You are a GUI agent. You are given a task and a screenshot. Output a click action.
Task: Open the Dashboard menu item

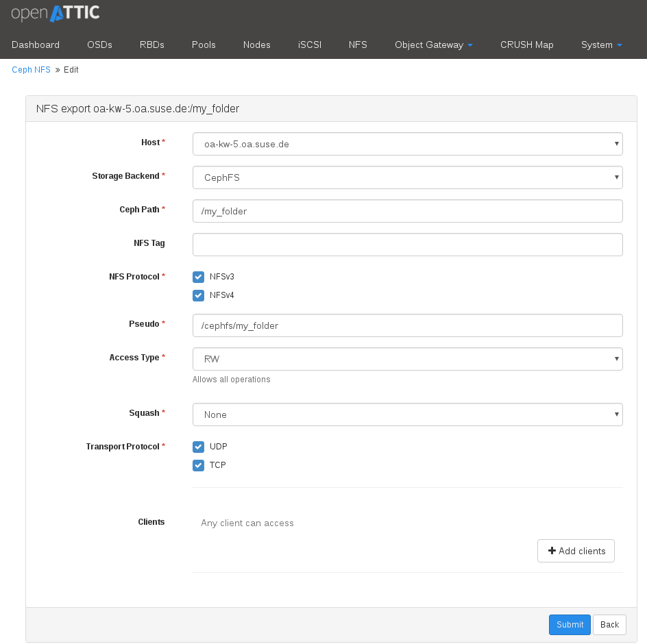[x=36, y=45]
